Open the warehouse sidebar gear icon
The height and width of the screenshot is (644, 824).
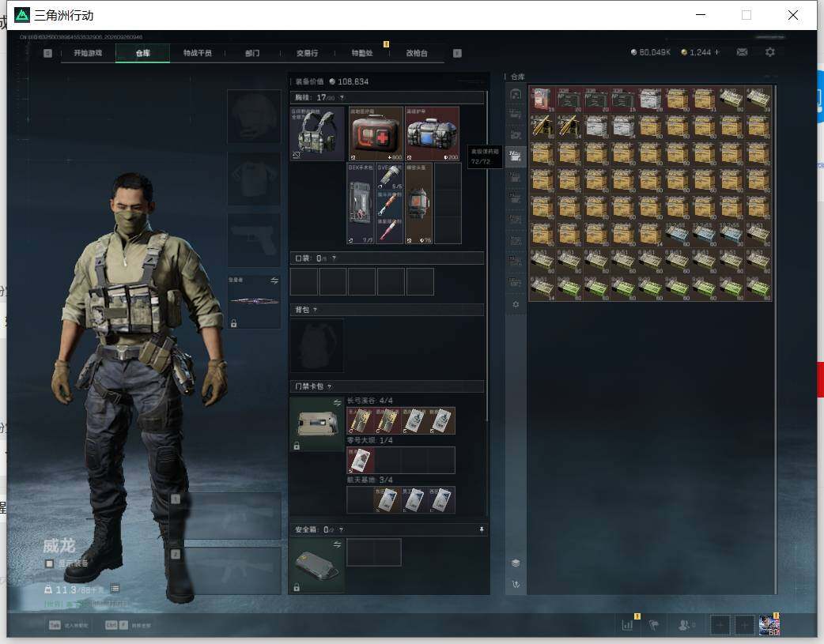(x=516, y=305)
